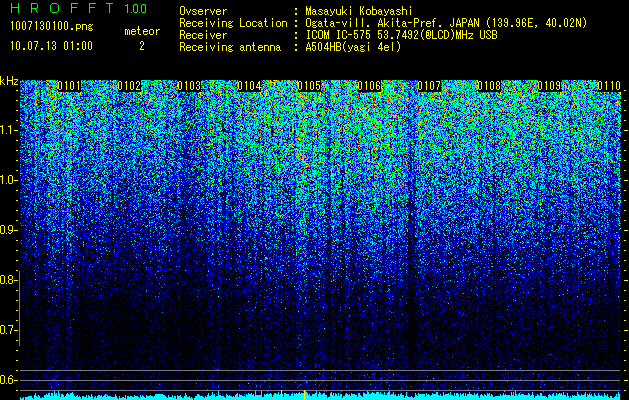This screenshot has width=629, height=400.
Task: Click the Receiver field label
Action: (x=203, y=35)
